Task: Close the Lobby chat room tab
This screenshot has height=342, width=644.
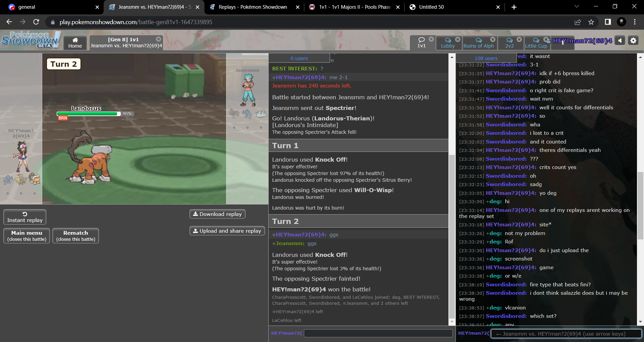Action: click(458, 39)
